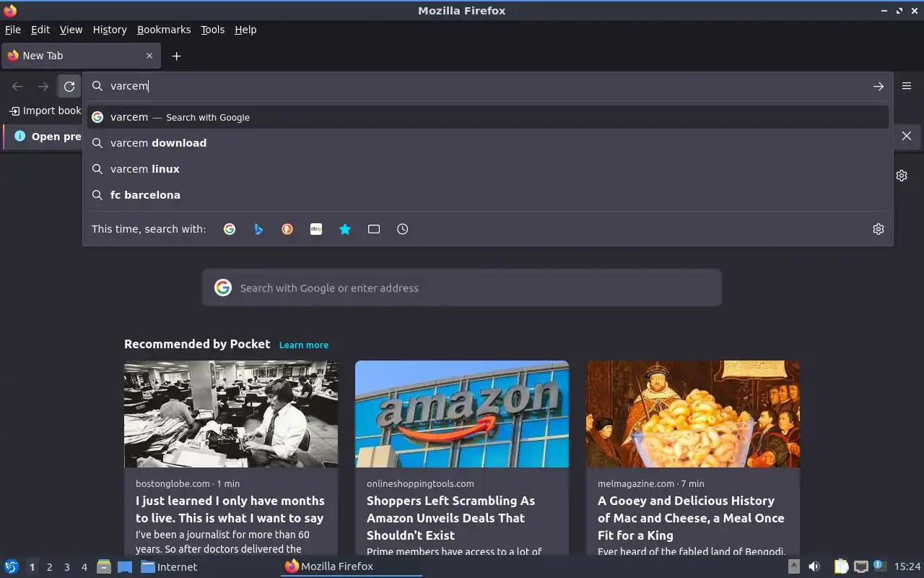
Task: Click the Reload page button
Action: tap(69, 87)
